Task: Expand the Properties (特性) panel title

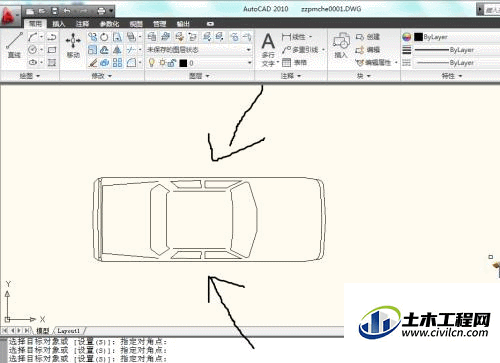Action: pyautogui.click(x=452, y=76)
